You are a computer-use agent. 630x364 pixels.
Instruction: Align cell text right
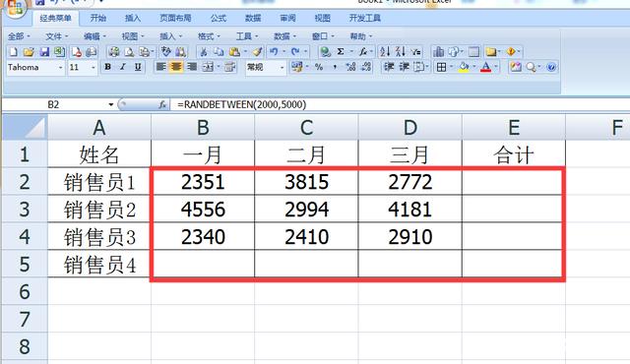(x=192, y=67)
